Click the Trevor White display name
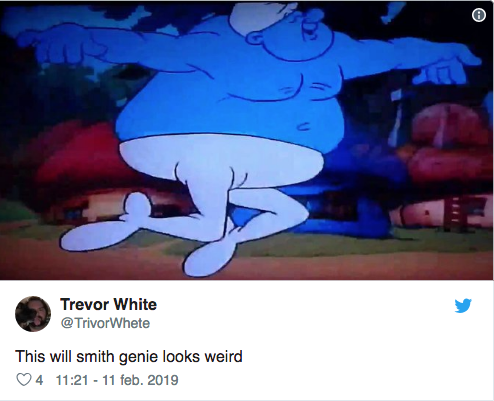Image resolution: width=494 pixels, height=401 pixels. [x=108, y=304]
